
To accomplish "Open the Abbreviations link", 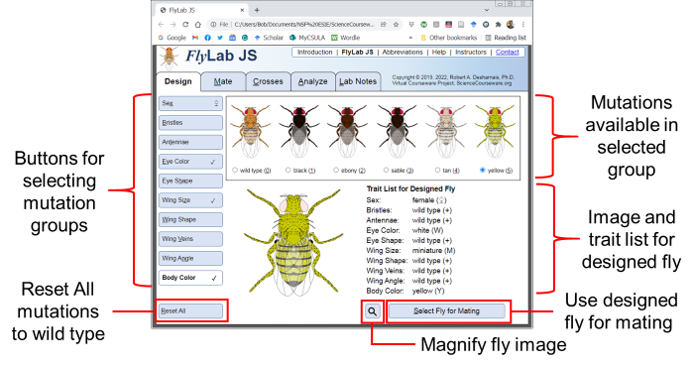I will tap(402, 52).
